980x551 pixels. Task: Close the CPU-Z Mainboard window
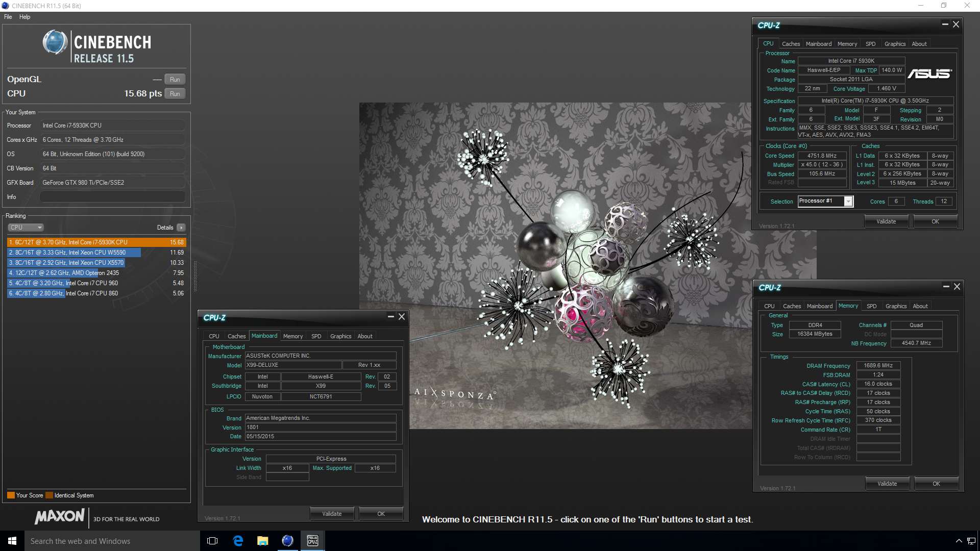click(402, 317)
